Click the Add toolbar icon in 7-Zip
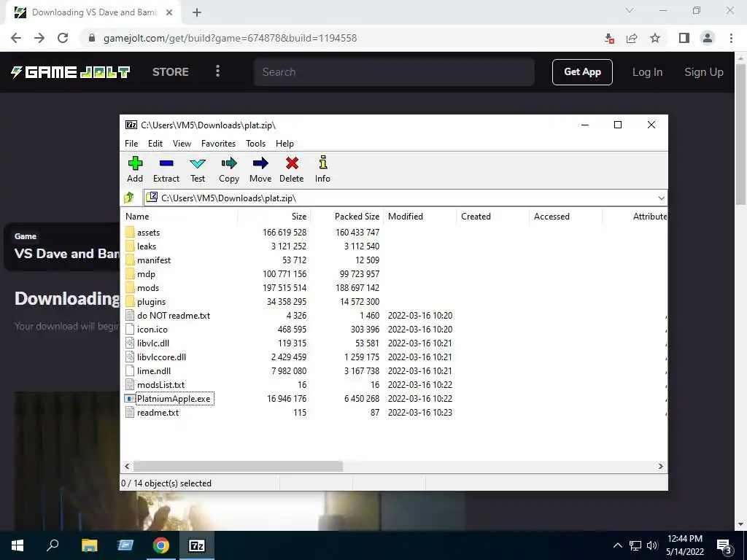 coord(135,163)
